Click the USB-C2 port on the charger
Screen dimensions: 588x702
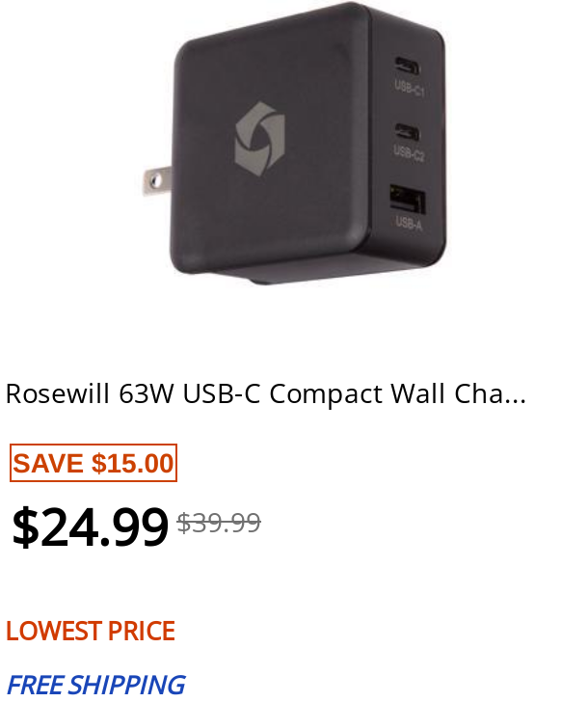[x=407, y=132]
